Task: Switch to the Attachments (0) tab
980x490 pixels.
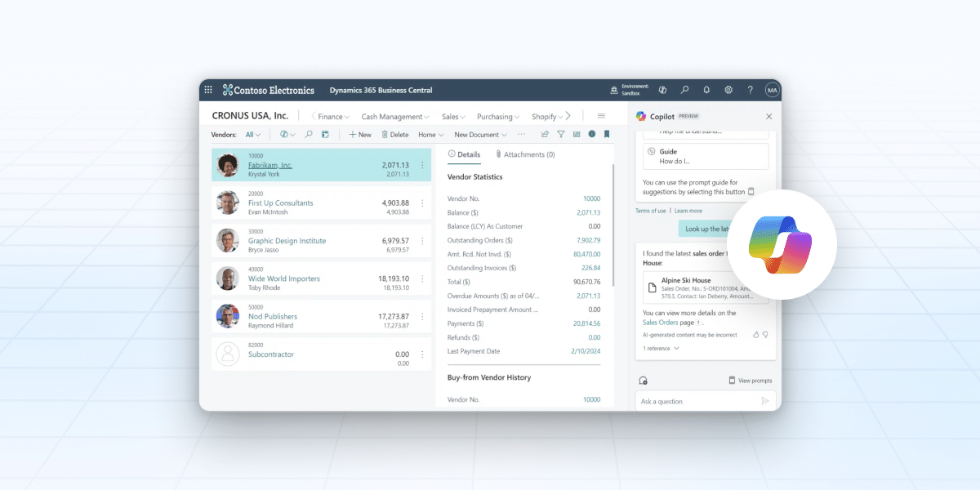Action: point(525,154)
